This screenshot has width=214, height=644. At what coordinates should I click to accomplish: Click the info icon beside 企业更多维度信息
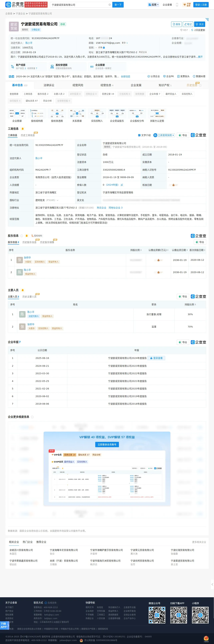click(x=32, y=417)
